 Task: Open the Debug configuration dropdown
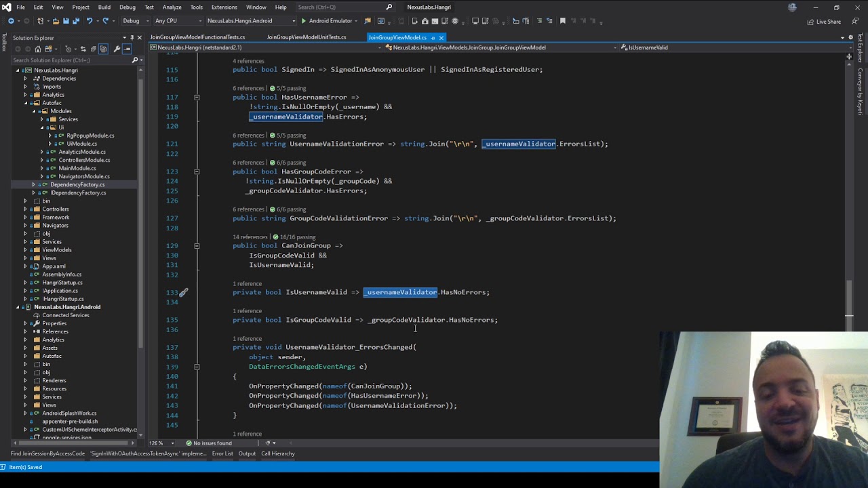[136, 21]
